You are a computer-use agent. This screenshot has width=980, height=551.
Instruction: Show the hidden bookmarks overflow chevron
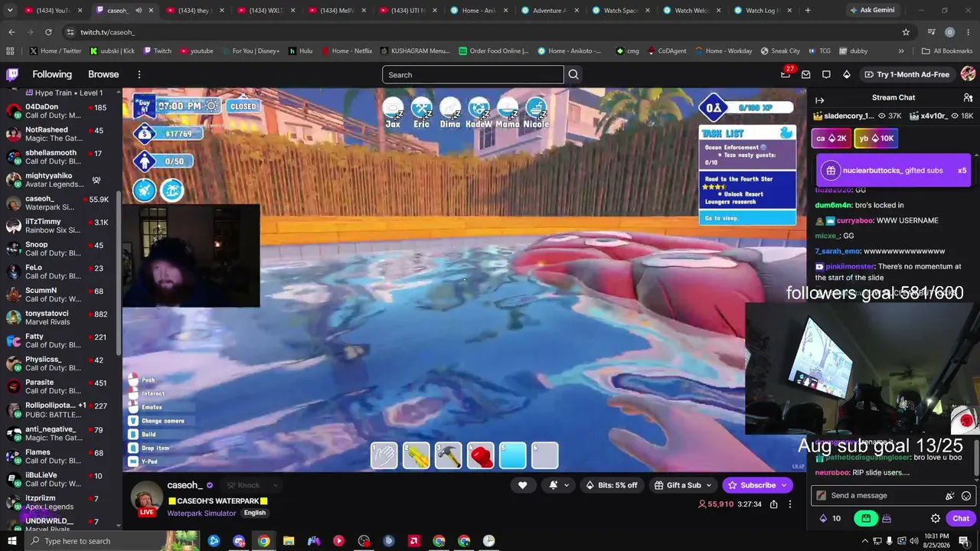901,51
